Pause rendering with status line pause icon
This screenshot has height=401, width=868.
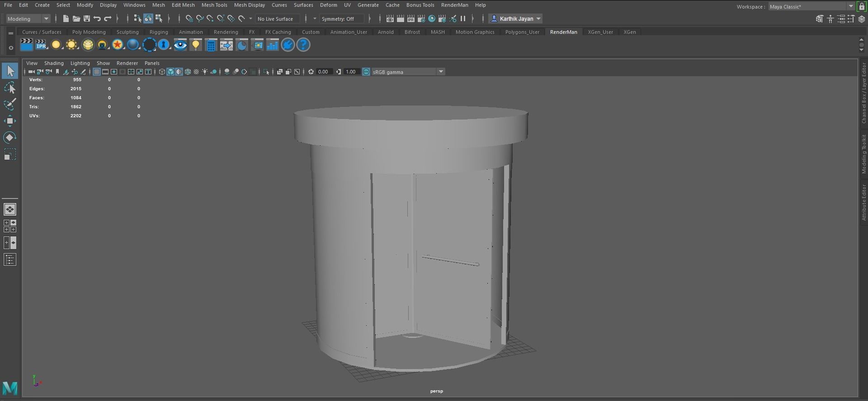(x=463, y=19)
